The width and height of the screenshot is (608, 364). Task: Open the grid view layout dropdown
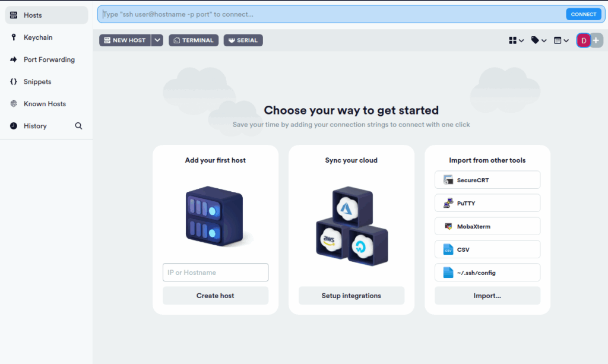(516, 40)
